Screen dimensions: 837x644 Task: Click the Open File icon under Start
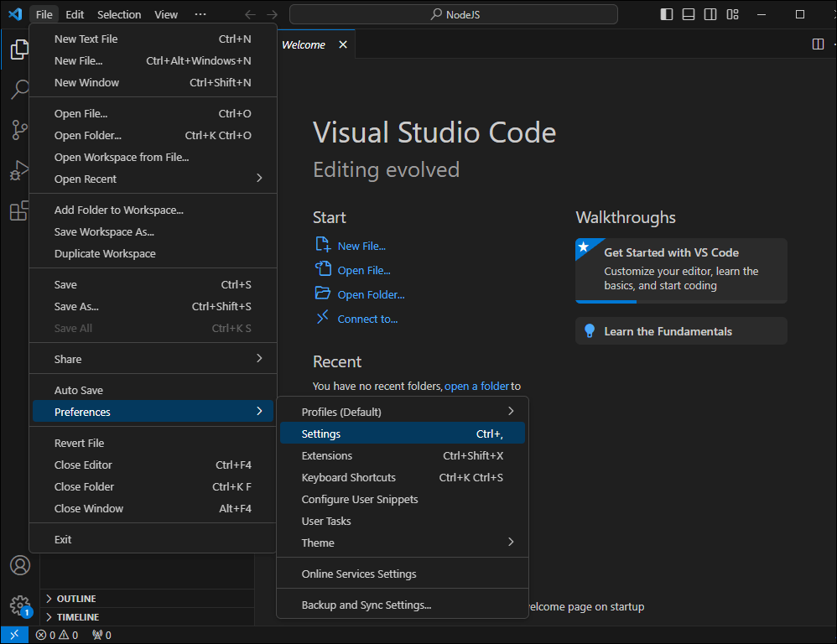point(323,269)
